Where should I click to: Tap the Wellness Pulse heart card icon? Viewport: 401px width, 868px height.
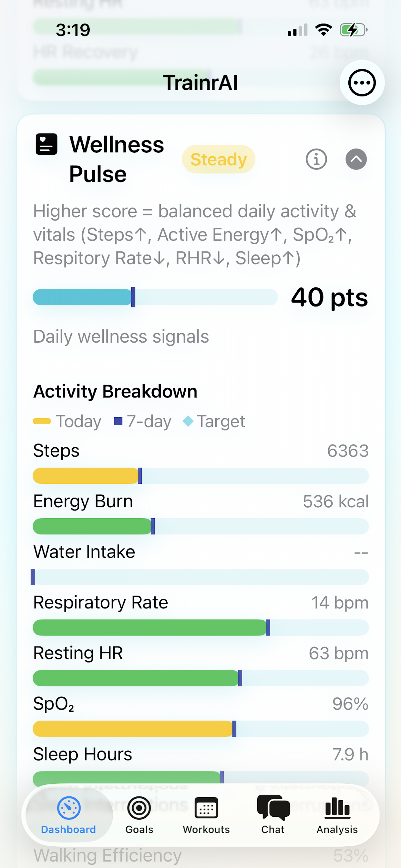(46, 144)
